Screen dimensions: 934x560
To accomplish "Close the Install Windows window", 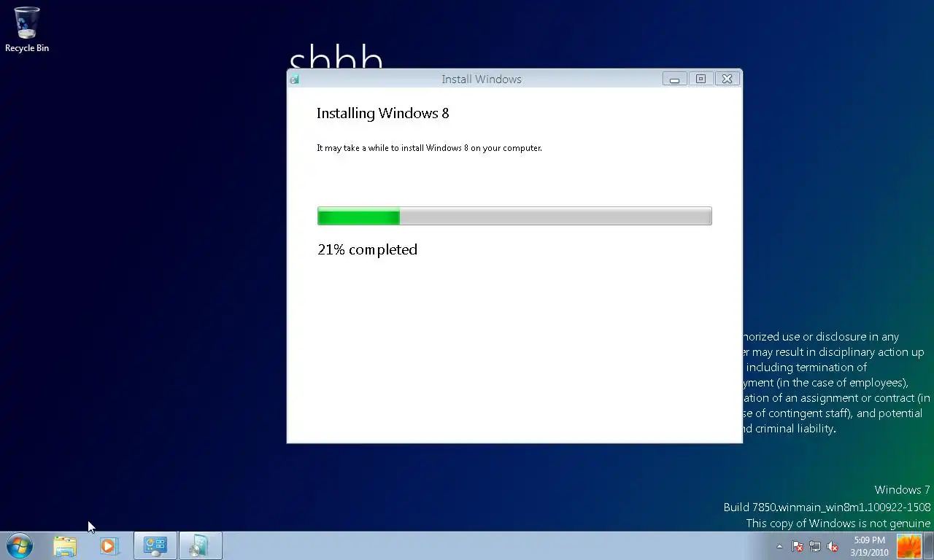I will point(727,79).
